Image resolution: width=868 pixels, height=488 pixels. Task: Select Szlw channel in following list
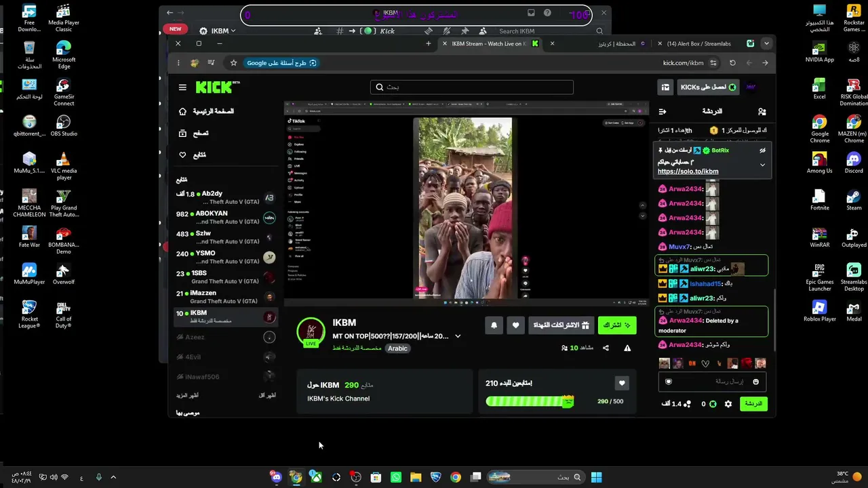tap(226, 237)
